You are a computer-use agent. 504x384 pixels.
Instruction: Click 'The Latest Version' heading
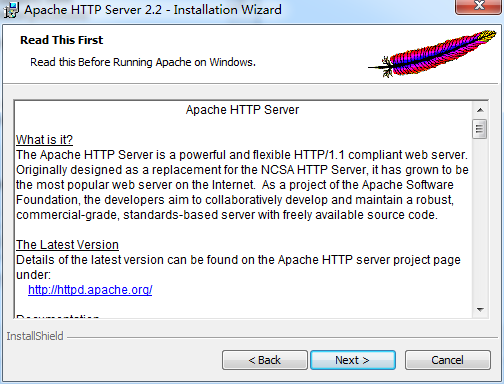tap(67, 245)
